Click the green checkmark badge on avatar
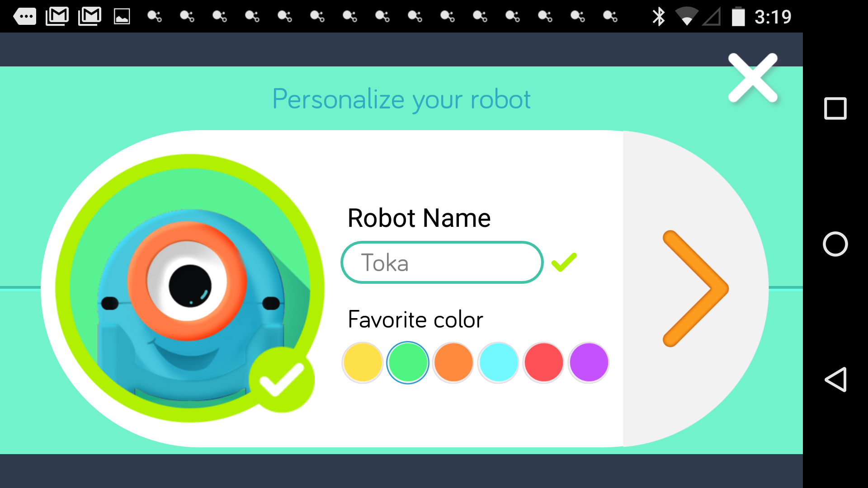The width and height of the screenshot is (868, 488). click(282, 380)
